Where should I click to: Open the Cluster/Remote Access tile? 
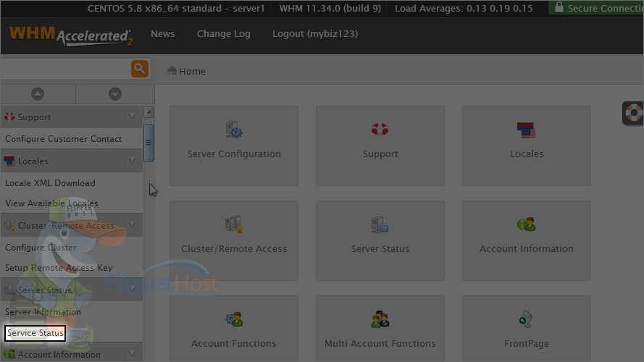coord(234,240)
